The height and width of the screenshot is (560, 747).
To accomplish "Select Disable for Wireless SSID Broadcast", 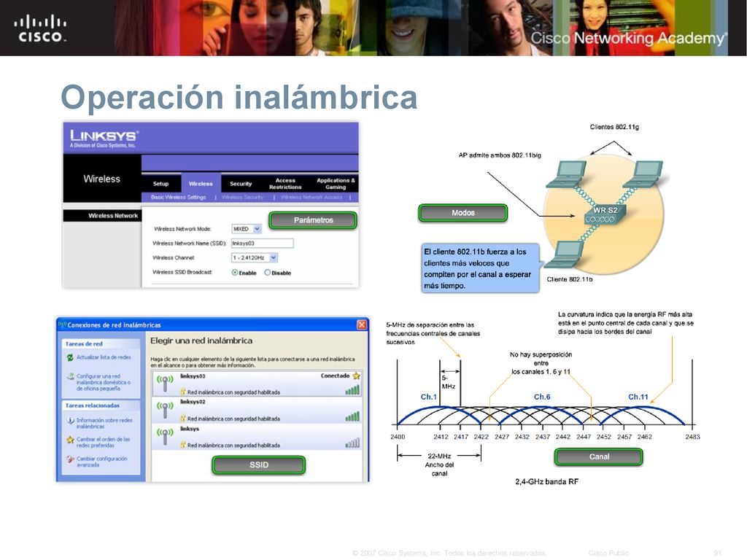I will (x=267, y=273).
